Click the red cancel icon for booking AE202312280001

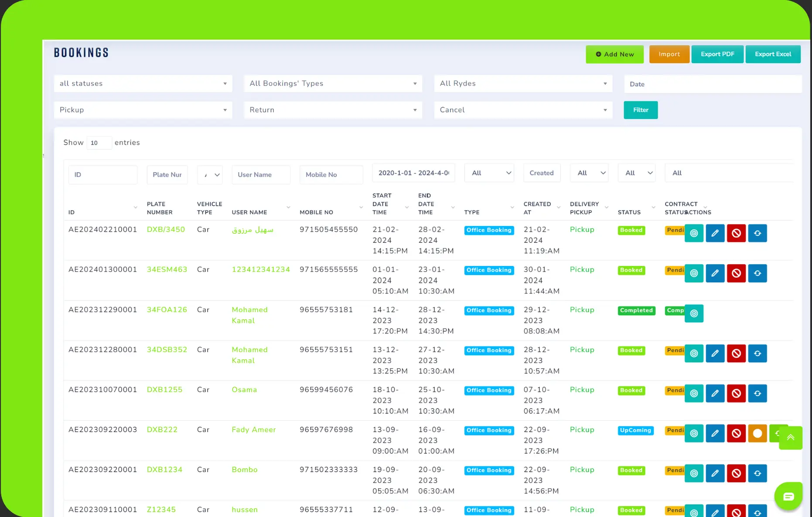pos(736,354)
